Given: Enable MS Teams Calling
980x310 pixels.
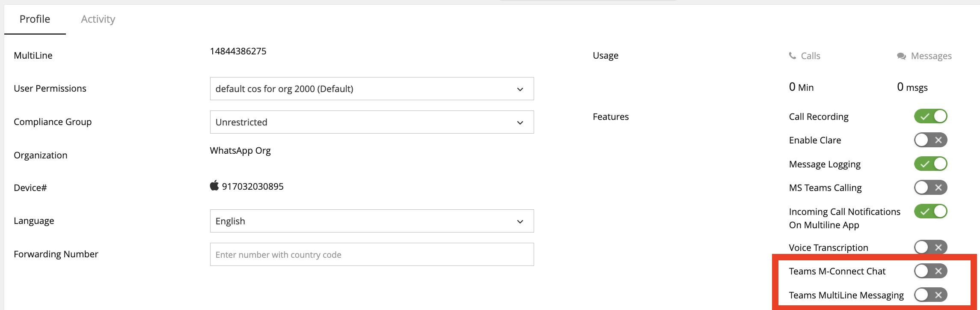Looking at the screenshot, I should pyautogui.click(x=930, y=188).
